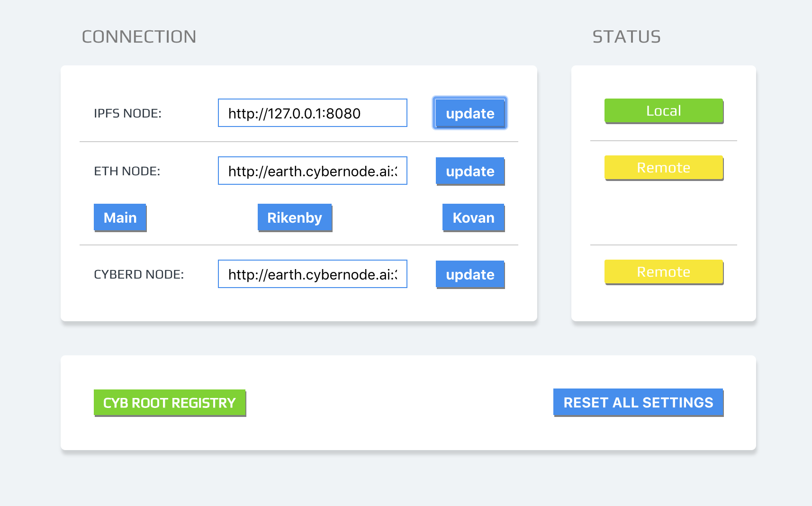This screenshot has height=506, width=812.
Task: Open the CYB ROOT REGISTRY
Action: point(170,403)
